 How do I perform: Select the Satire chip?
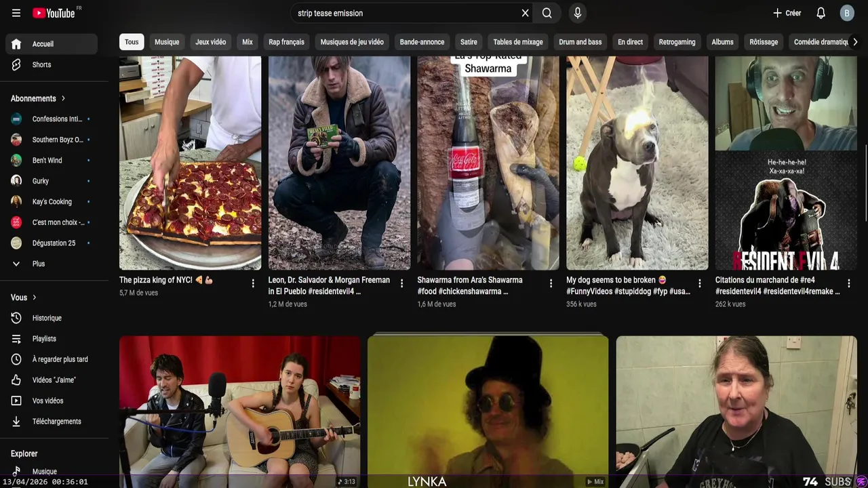[469, 42]
